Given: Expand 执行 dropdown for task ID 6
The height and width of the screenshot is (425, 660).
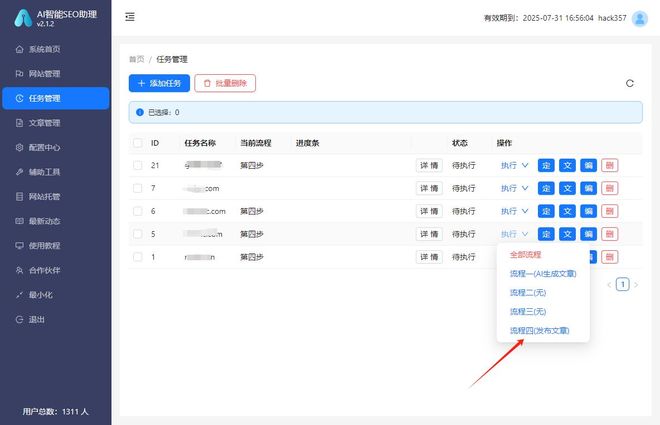Looking at the screenshot, I should pos(514,211).
